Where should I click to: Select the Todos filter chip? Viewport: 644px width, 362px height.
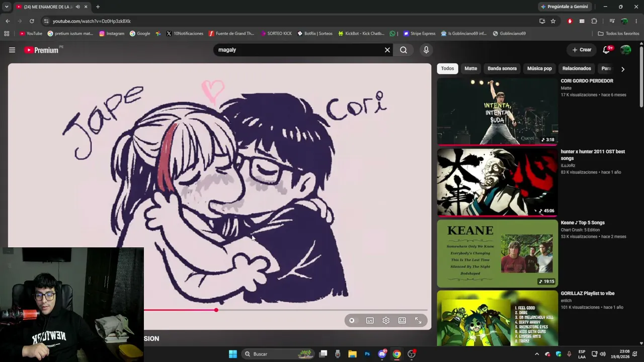447,68
